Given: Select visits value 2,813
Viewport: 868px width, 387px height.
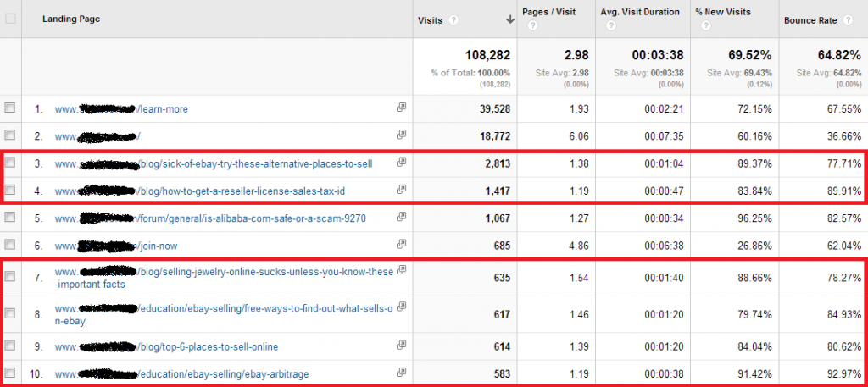Looking at the screenshot, I should [x=498, y=163].
